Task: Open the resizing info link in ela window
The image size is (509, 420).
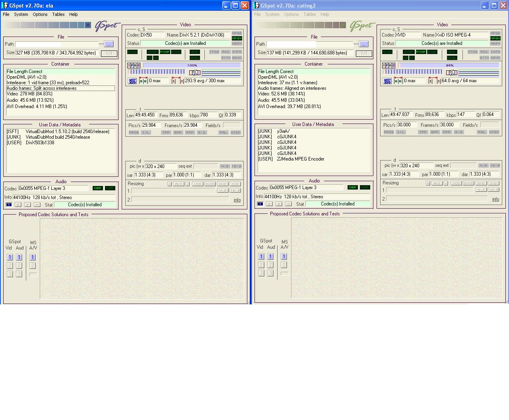Action: pos(237,200)
